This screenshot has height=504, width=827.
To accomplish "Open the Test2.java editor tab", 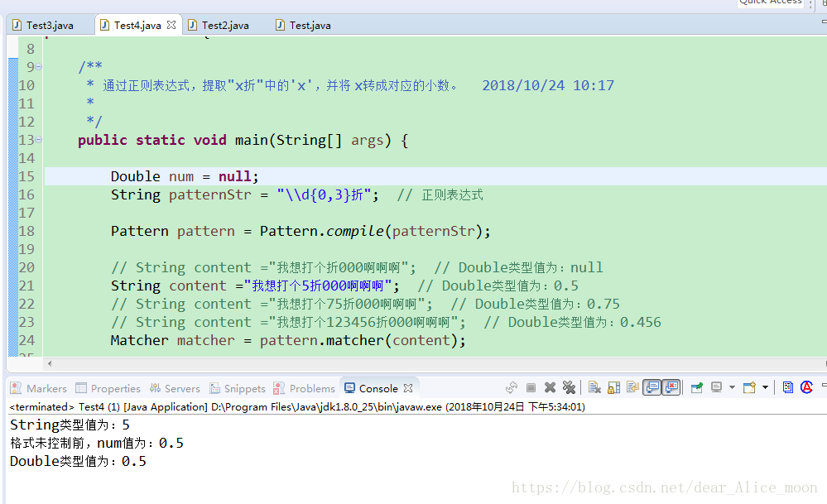I will 225,26.
